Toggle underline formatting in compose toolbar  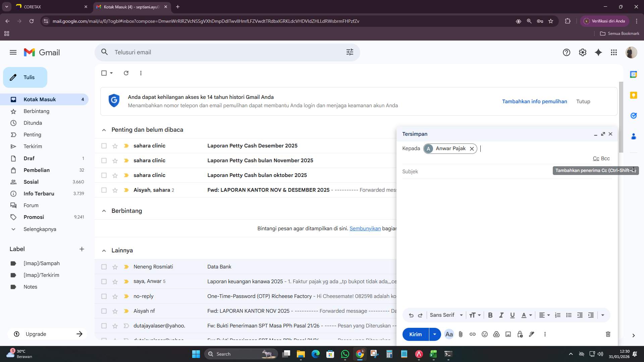tap(512, 315)
